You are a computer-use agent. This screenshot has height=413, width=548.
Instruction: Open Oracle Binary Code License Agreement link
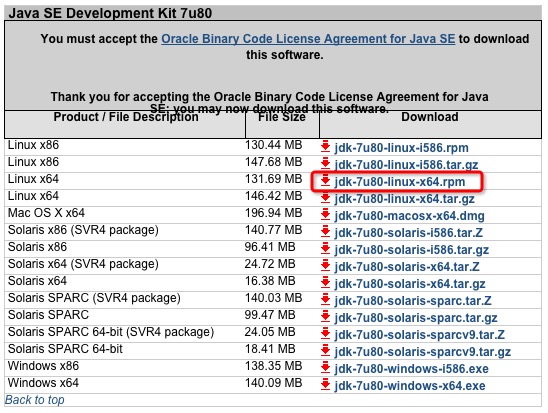308,39
